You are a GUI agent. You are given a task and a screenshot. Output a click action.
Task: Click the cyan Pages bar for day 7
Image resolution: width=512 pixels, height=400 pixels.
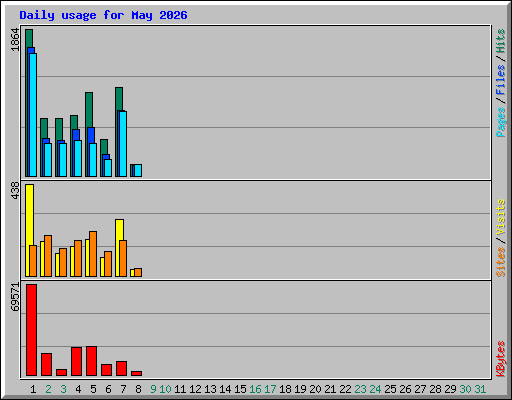pyautogui.click(x=123, y=144)
